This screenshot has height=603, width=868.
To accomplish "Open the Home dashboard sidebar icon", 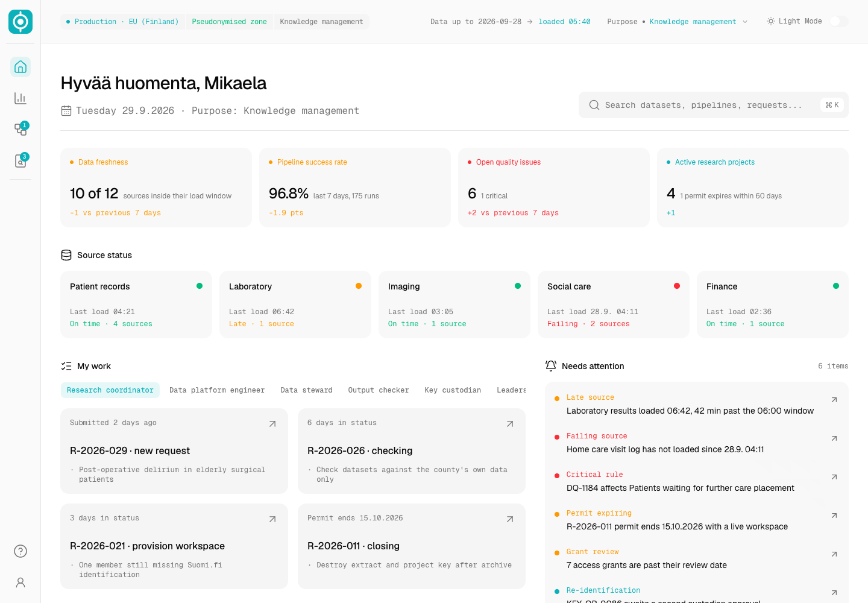I will pos(20,67).
